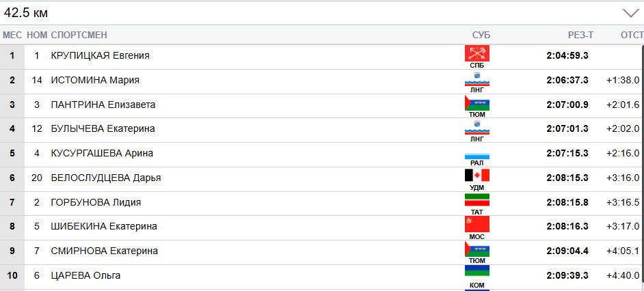Click the ТАТ flag beside Горбунова Лидия
The image size is (644, 291).
pos(477,200)
